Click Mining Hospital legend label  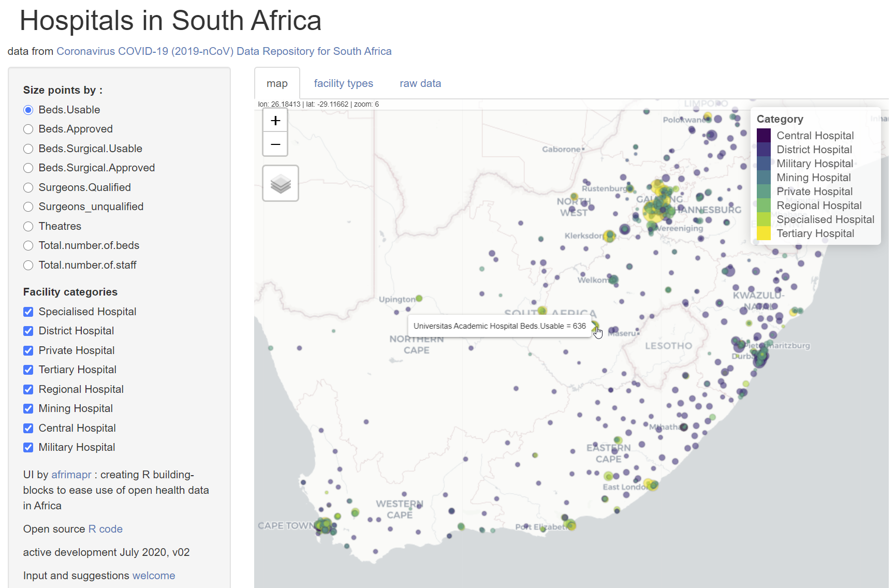(x=813, y=178)
